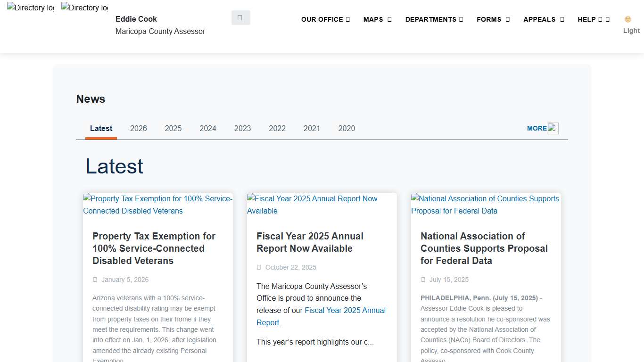Click the first Directory logo in the header
The width and height of the screenshot is (644, 362).
[30, 8]
